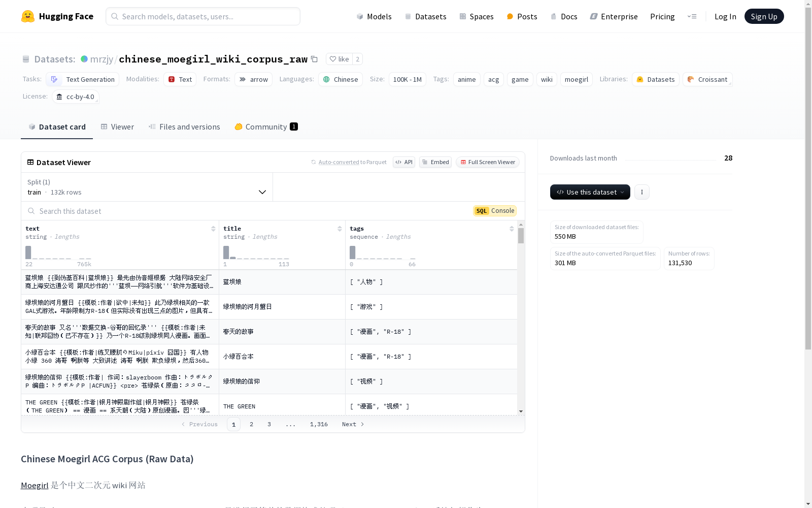Image resolution: width=812 pixels, height=508 pixels.
Task: Jump to last page 1,316
Action: (319, 424)
